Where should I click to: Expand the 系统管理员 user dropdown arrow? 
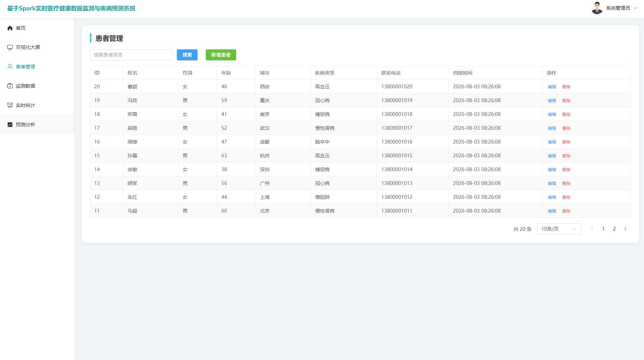pyautogui.click(x=635, y=8)
